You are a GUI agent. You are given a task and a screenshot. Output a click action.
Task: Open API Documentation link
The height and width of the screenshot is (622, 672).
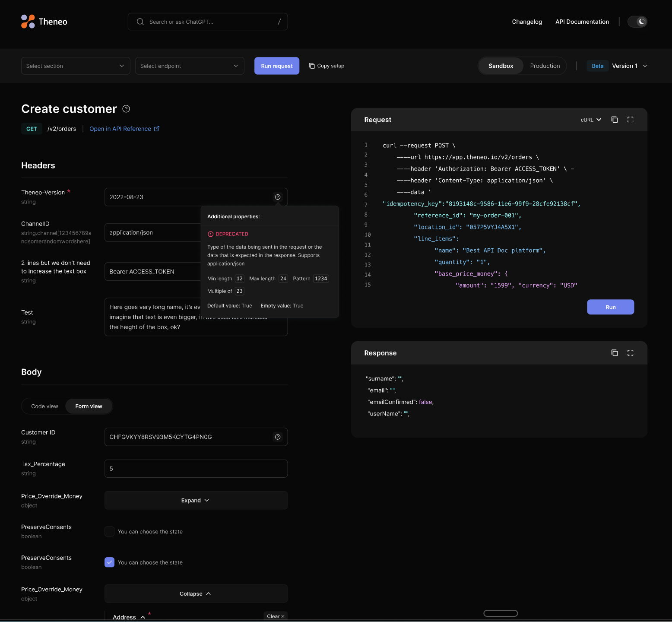click(x=582, y=22)
